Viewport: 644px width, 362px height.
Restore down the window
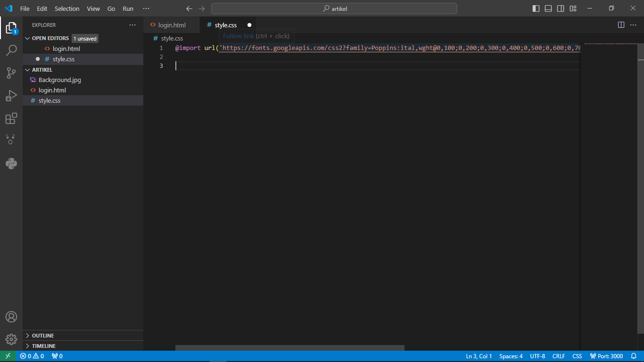pos(611,8)
